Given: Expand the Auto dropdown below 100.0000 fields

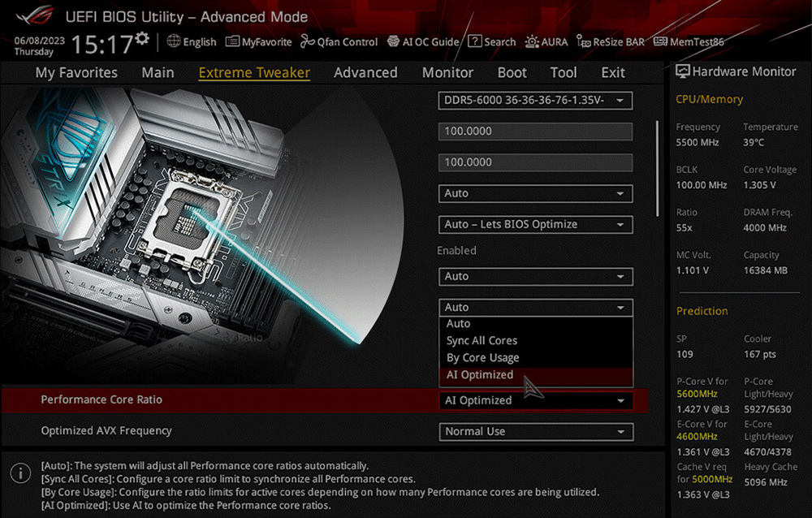Looking at the screenshot, I should click(x=535, y=194).
